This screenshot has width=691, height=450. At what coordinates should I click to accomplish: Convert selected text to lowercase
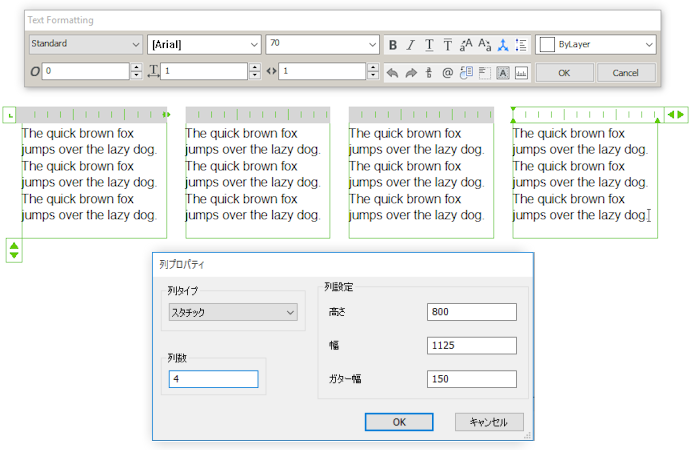485,45
